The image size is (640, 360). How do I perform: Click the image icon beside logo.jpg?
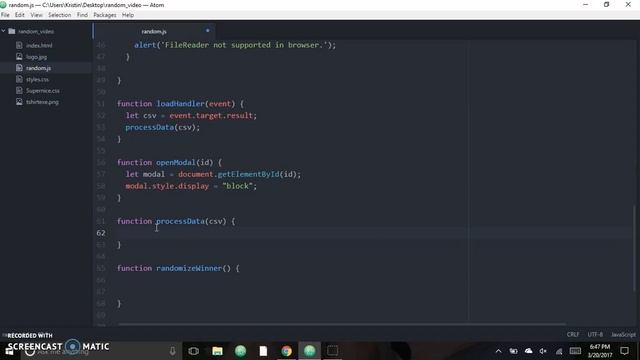(19, 57)
